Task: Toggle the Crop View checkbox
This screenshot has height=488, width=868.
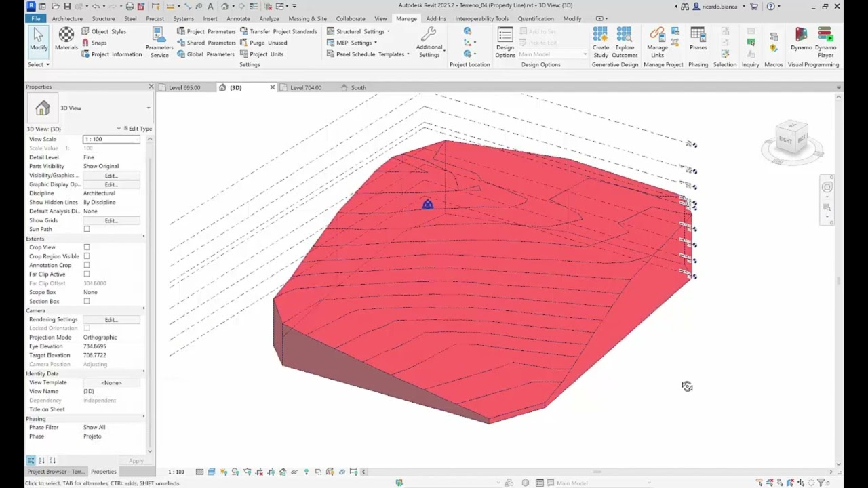Action: [x=87, y=247]
